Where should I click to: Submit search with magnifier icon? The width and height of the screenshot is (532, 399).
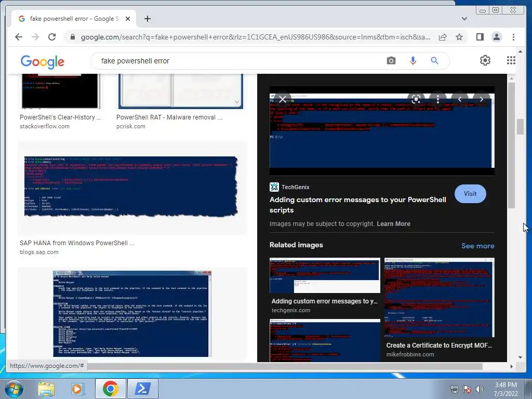click(435, 61)
